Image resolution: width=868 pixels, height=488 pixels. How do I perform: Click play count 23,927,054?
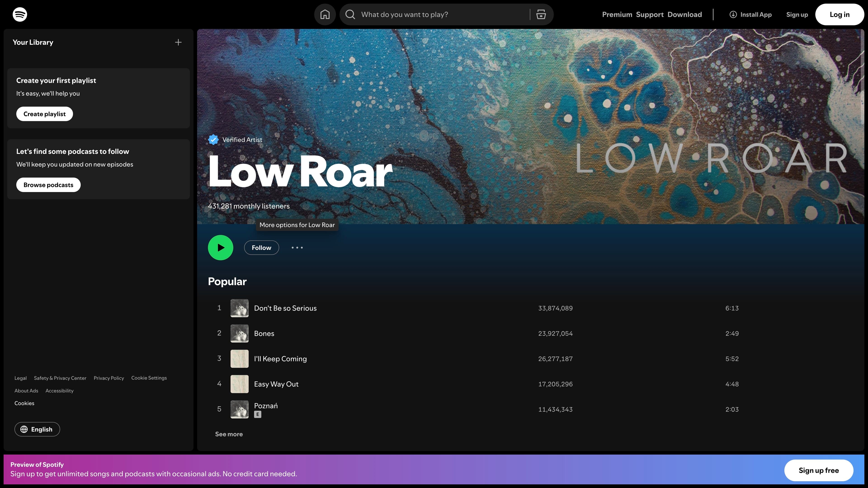coord(555,333)
